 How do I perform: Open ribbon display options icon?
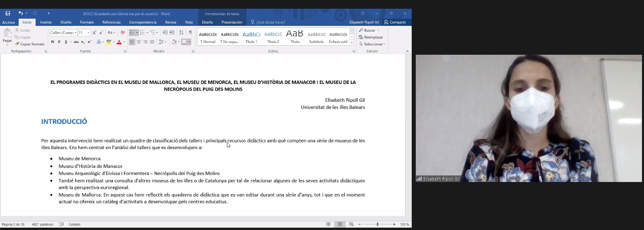pyautogui.click(x=363, y=14)
